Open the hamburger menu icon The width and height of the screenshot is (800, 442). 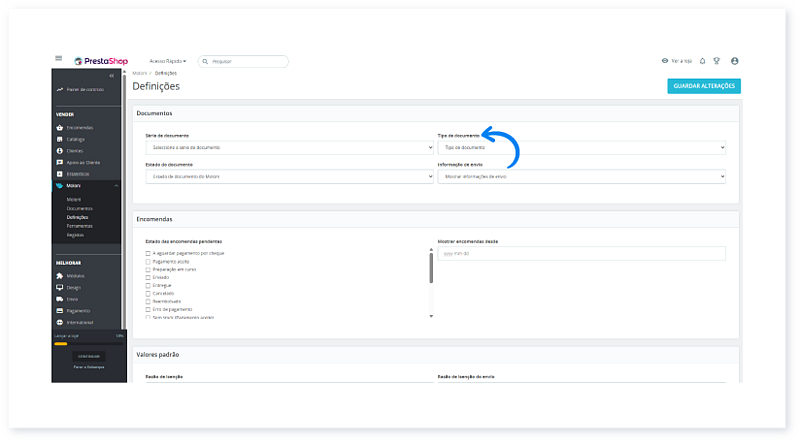tap(59, 60)
